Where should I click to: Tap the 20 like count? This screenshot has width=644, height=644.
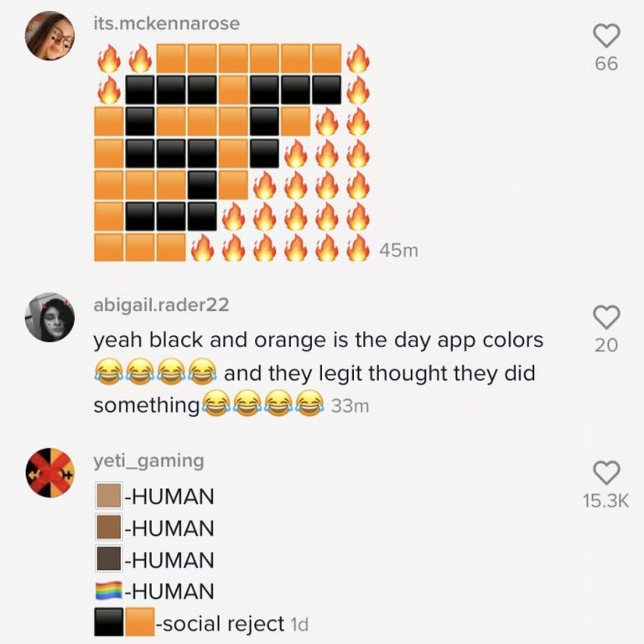[606, 345]
